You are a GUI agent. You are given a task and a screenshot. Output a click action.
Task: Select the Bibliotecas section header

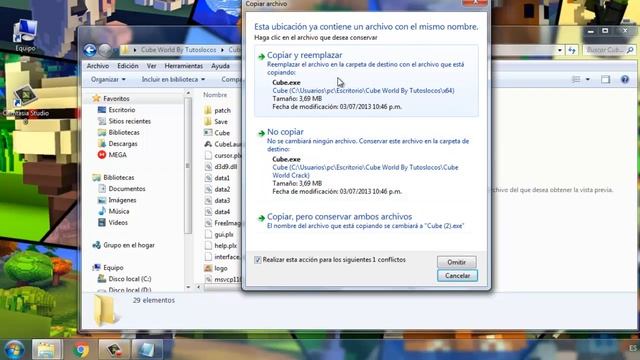(x=118, y=178)
